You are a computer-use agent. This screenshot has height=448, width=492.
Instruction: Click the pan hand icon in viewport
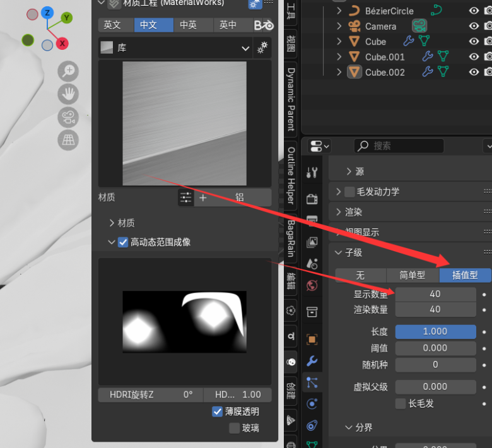68,94
